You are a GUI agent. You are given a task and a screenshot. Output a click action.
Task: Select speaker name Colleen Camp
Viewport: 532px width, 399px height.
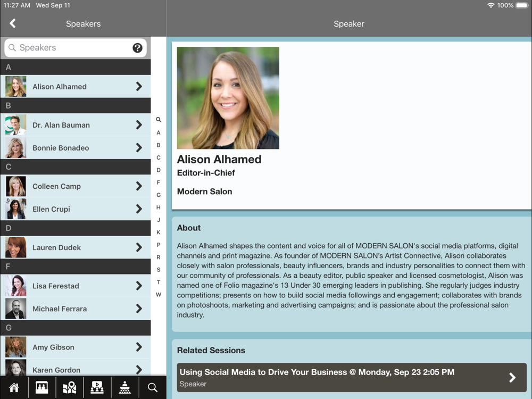[57, 186]
